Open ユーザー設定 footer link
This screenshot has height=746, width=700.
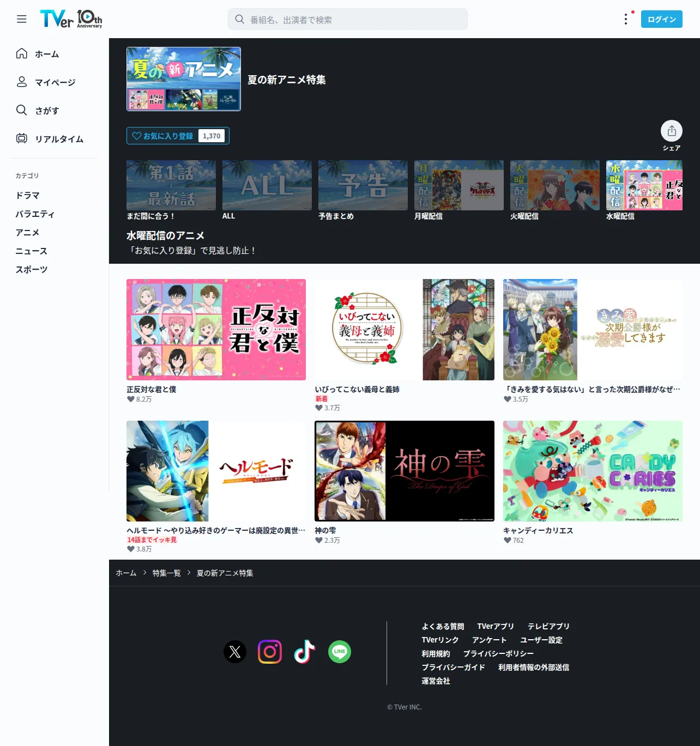pos(541,640)
